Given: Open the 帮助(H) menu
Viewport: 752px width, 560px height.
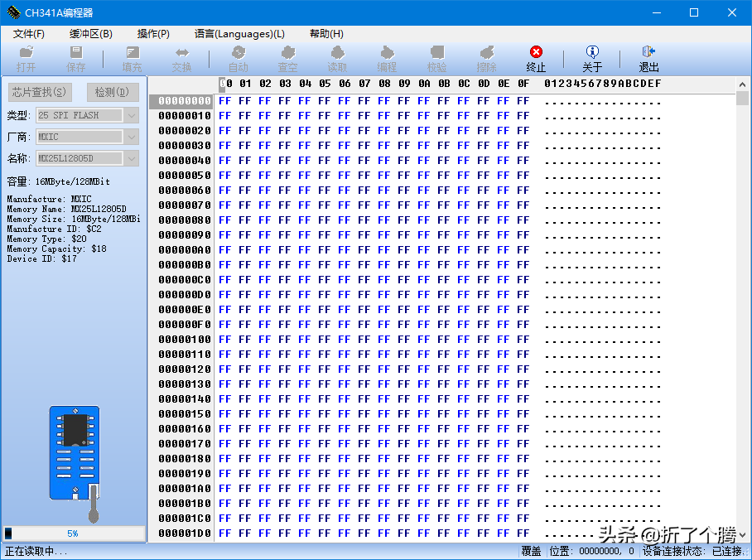Looking at the screenshot, I should click(326, 34).
